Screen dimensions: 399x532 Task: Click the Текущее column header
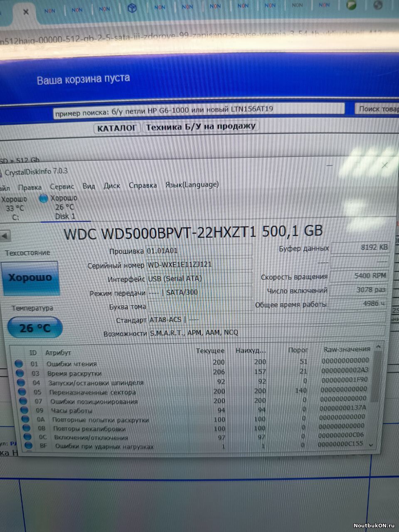(x=210, y=351)
